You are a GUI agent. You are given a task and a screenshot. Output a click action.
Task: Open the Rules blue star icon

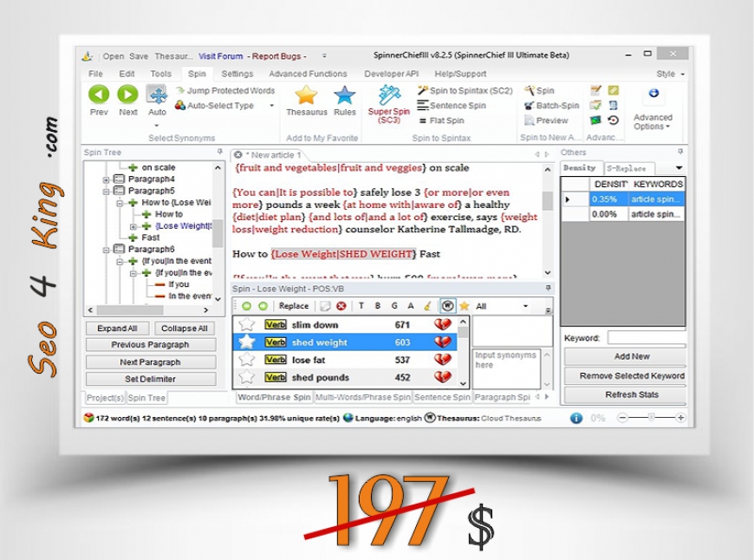[x=345, y=94]
